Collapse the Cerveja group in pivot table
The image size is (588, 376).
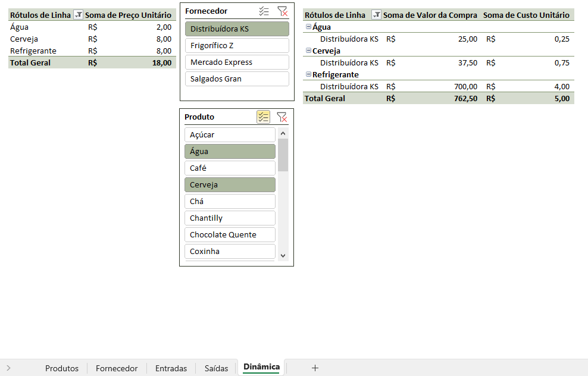point(308,50)
